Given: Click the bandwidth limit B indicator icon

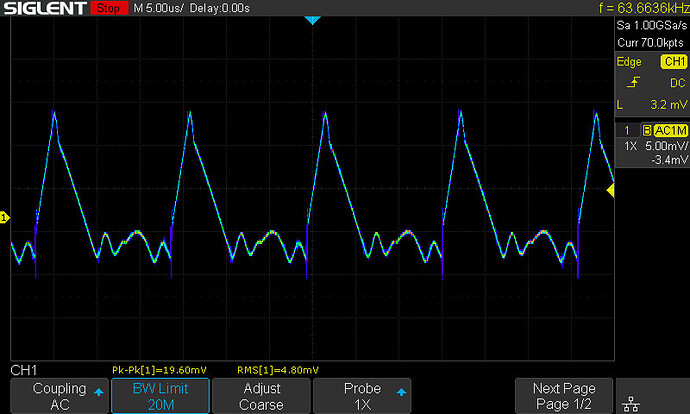Looking at the screenshot, I should coord(646,130).
